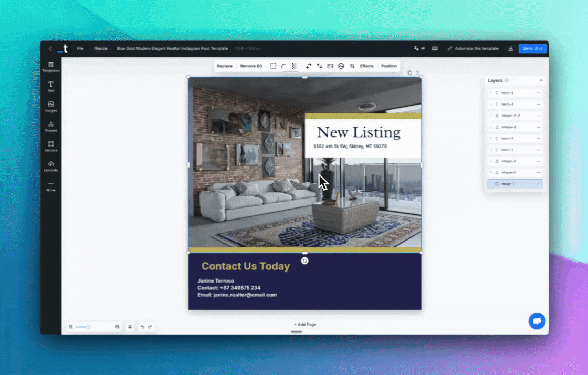Open the Templates panel in sidebar

[51, 67]
